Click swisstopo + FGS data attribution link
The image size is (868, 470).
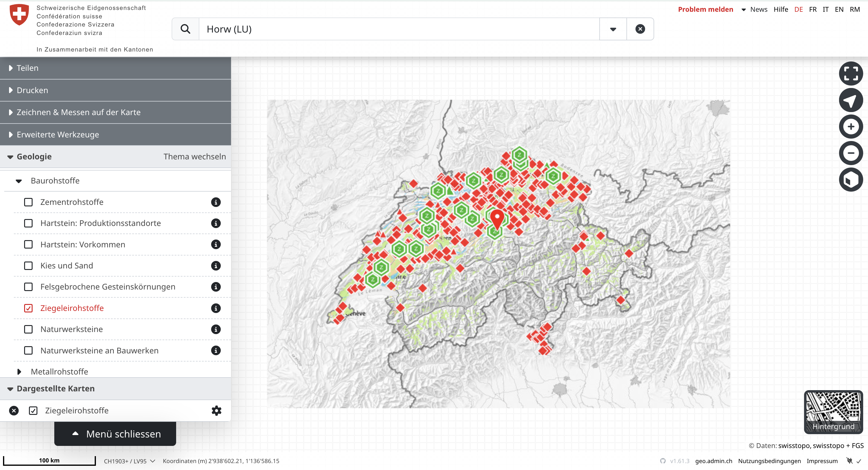(838, 445)
